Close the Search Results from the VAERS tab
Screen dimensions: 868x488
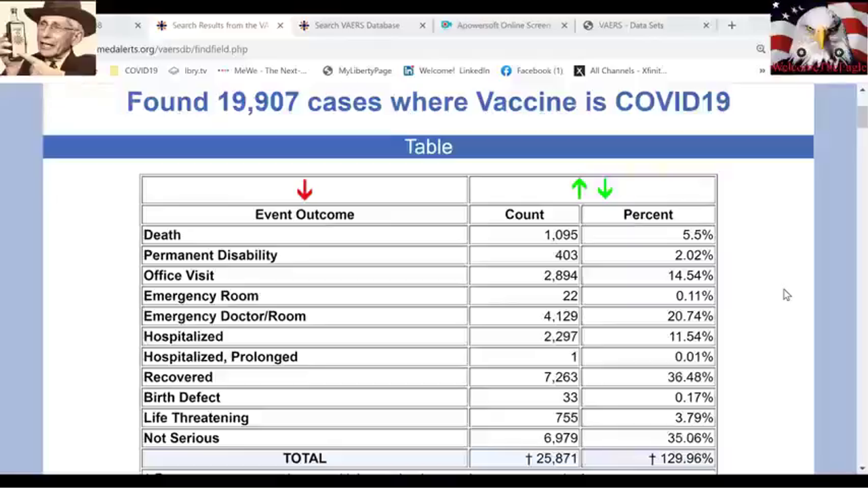pos(280,25)
